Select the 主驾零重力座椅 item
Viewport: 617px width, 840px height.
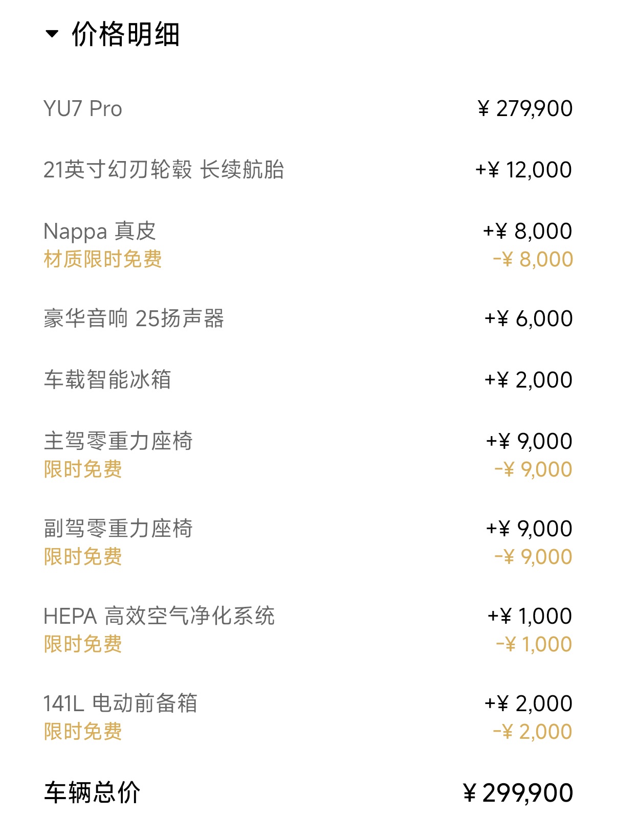pyautogui.click(x=118, y=441)
